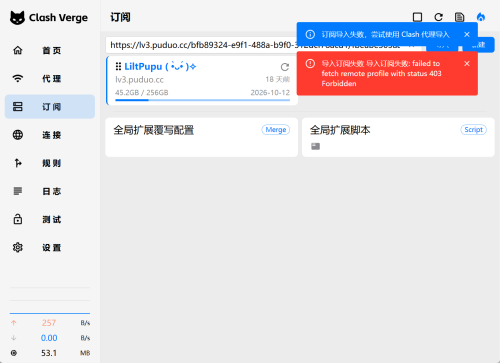Click the square outline icon in header
The width and height of the screenshot is (500, 363).
(x=417, y=17)
